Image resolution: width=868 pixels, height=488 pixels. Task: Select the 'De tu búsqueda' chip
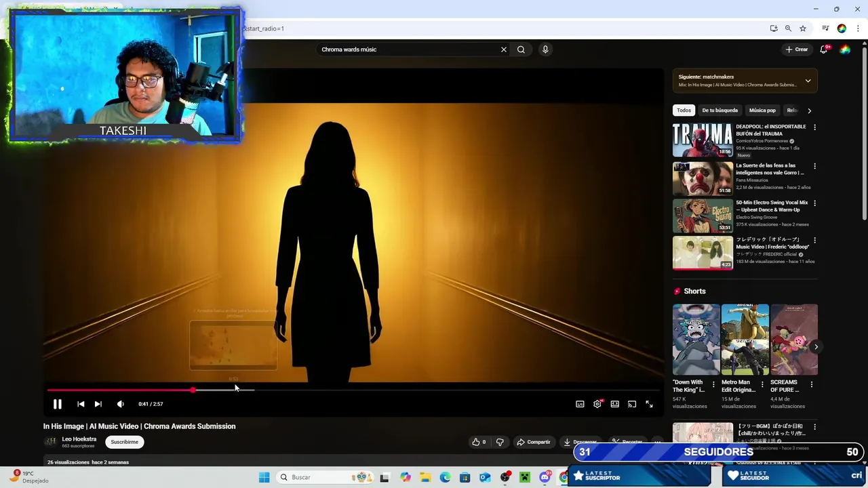click(x=719, y=110)
